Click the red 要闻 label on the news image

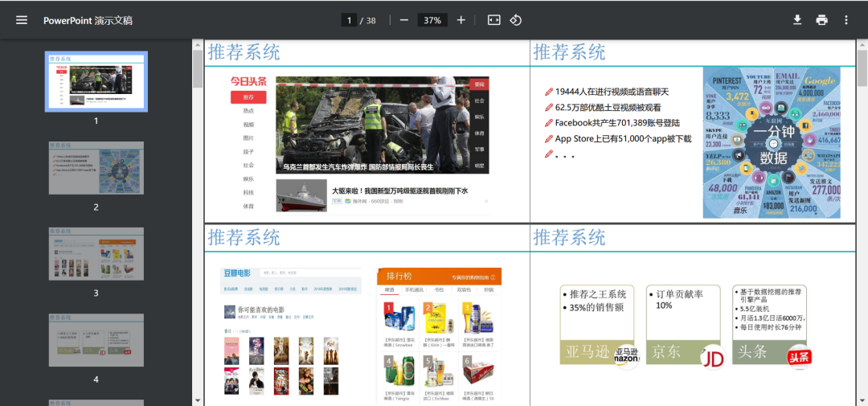[479, 84]
